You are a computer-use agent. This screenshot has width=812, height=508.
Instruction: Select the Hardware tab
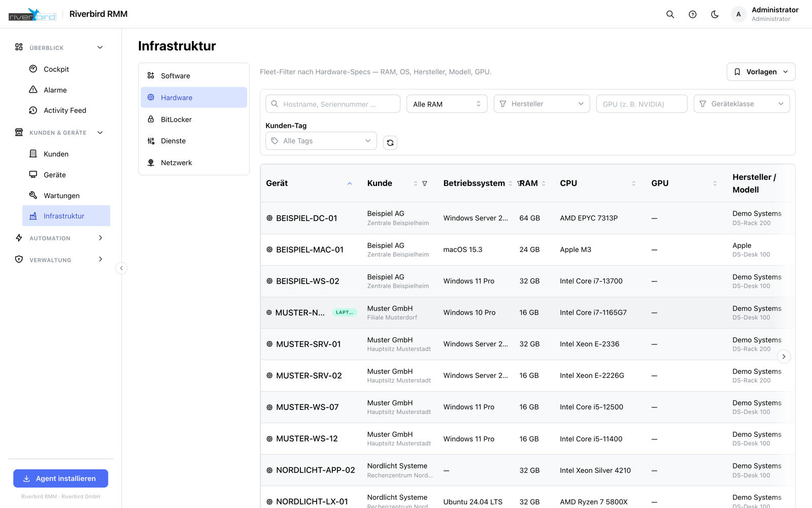coord(194,98)
